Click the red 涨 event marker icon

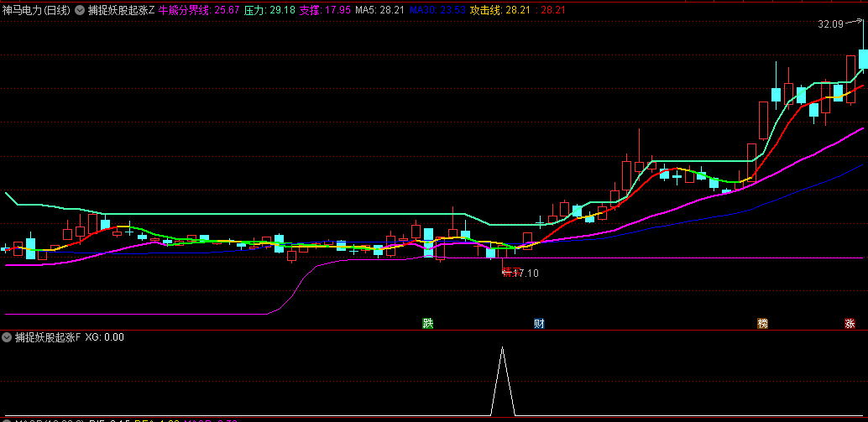tap(850, 324)
